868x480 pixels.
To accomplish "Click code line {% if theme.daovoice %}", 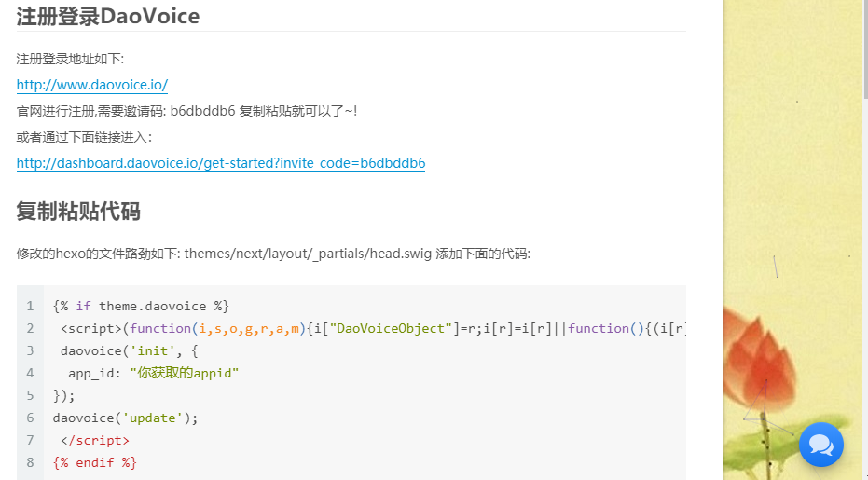I will (141, 306).
